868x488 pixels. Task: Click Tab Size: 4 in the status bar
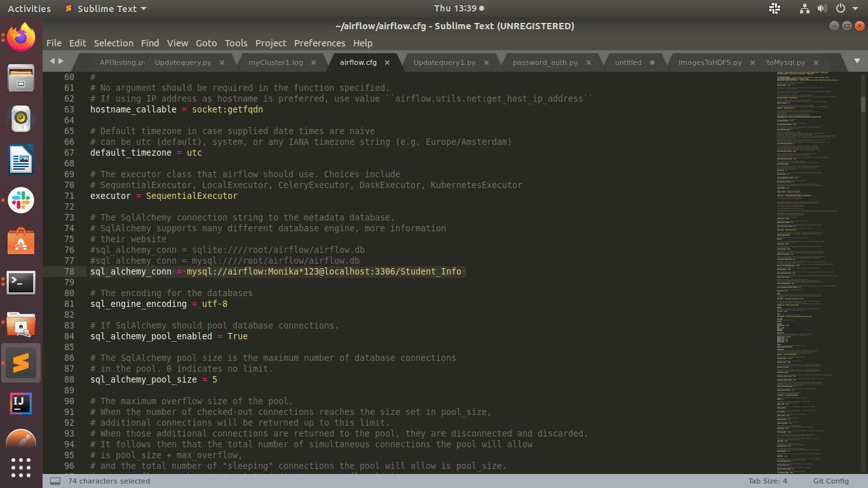tap(767, 480)
